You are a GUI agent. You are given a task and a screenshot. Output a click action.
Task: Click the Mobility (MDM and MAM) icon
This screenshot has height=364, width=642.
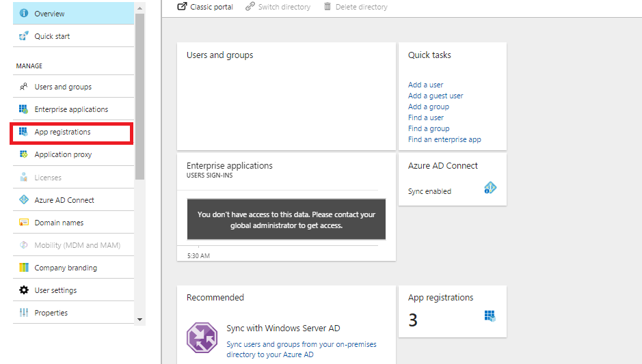(24, 244)
